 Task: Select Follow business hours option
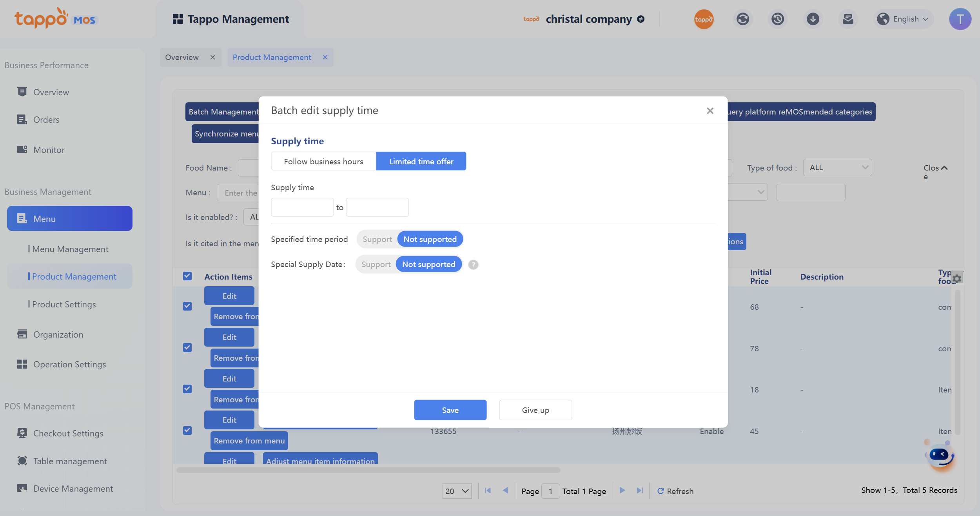323,162
